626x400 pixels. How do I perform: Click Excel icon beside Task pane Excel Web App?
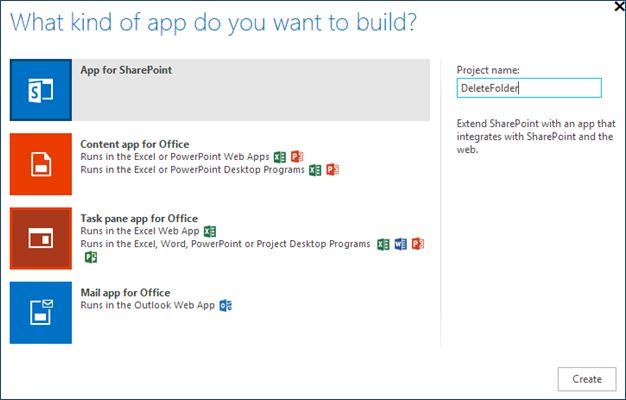point(210,231)
